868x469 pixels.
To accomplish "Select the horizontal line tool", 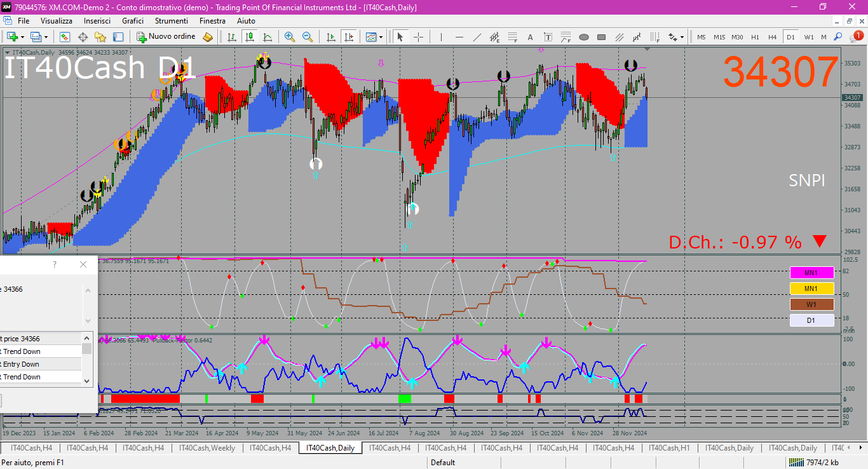I will point(459,37).
